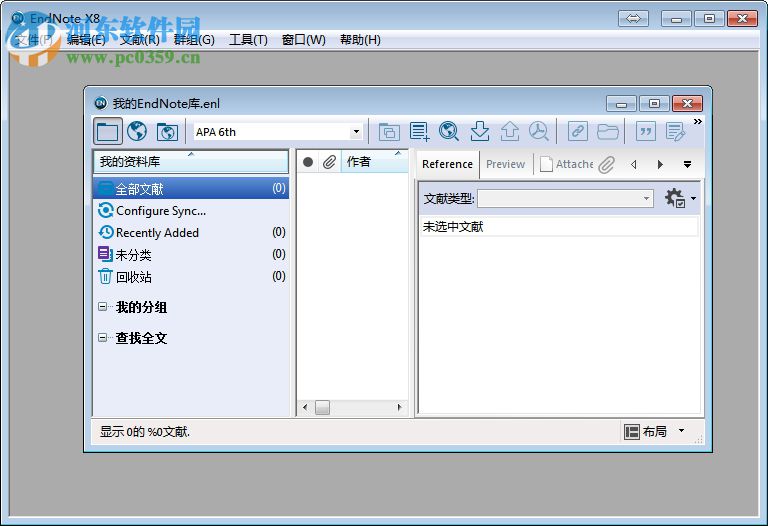Open Online Search globe magnifier icon
Screen dimensions: 768x526
(449, 131)
